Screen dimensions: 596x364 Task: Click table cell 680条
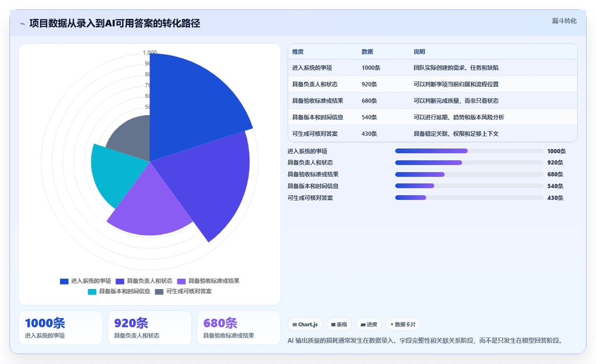369,101
